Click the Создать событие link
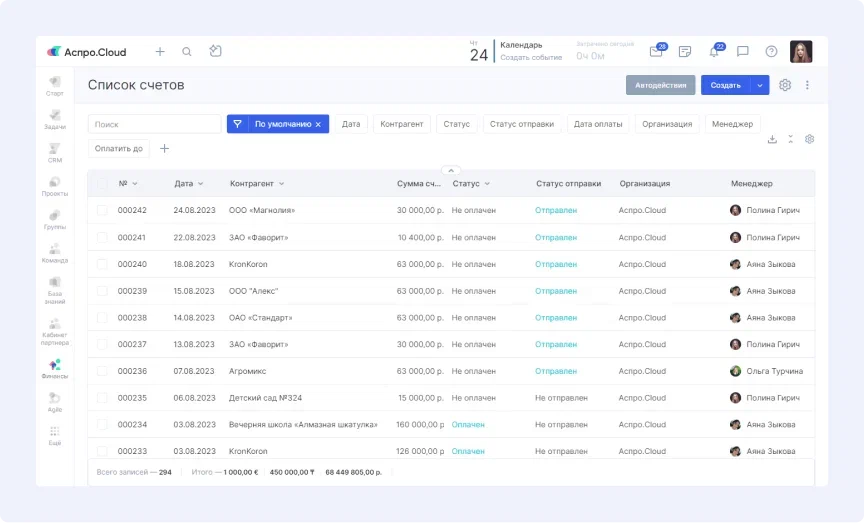The width and height of the screenshot is (864, 523). pos(531,57)
